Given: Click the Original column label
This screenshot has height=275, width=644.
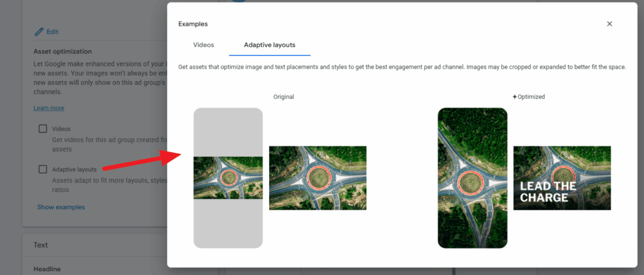Looking at the screenshot, I should (284, 97).
